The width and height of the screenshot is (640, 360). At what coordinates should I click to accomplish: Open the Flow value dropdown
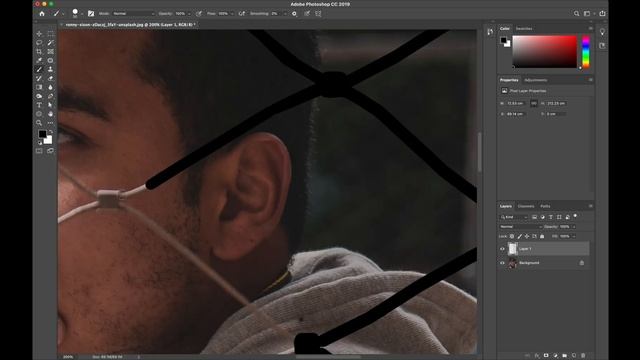click(232, 13)
